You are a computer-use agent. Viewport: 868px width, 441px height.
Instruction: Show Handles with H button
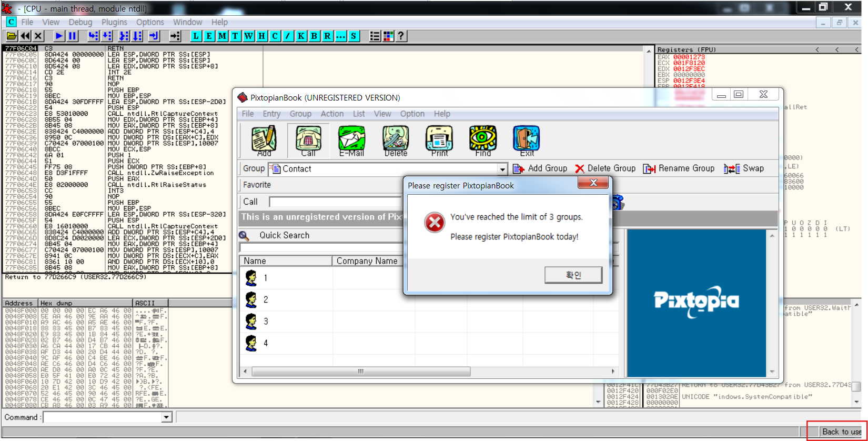(261, 36)
